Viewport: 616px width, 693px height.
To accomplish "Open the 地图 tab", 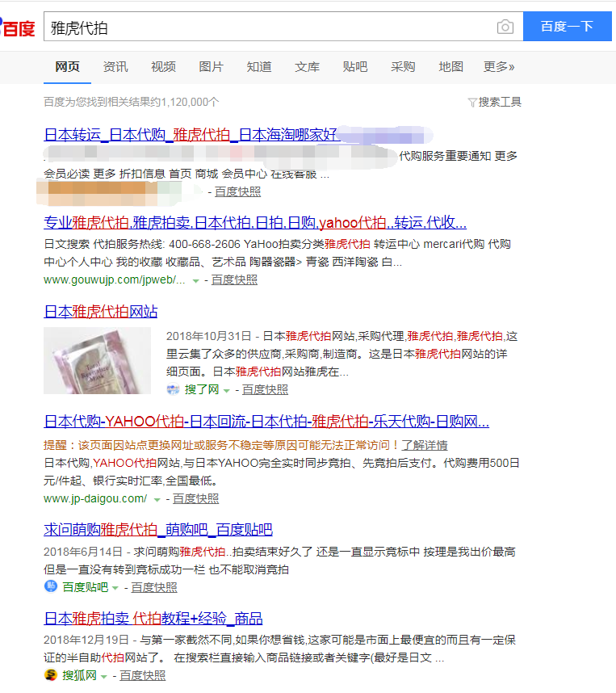I will point(450,67).
